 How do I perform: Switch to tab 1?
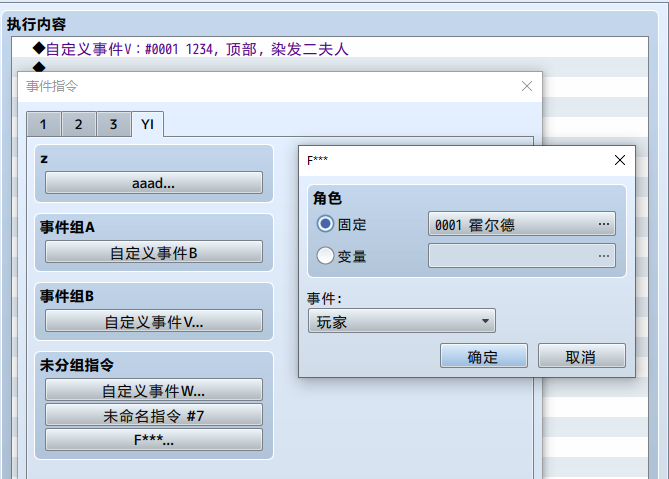point(44,124)
